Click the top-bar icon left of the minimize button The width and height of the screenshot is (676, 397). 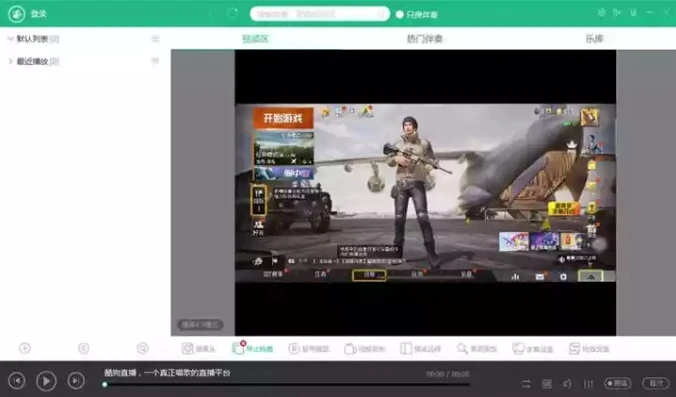(x=633, y=13)
